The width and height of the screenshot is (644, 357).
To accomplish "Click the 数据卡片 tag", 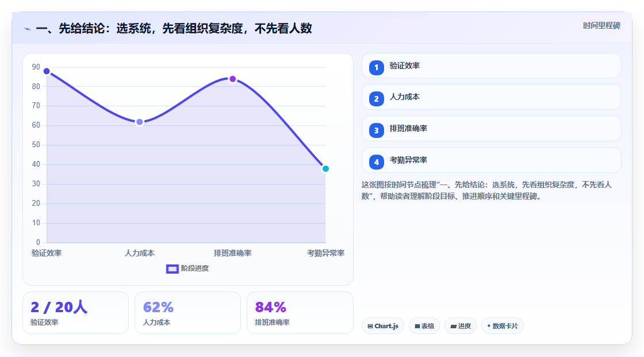I will click(503, 326).
